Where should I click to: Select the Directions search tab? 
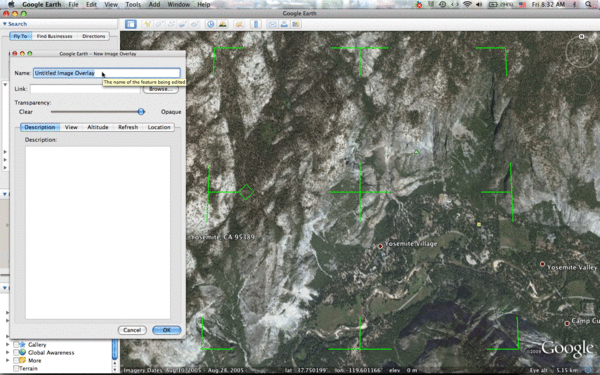click(94, 36)
